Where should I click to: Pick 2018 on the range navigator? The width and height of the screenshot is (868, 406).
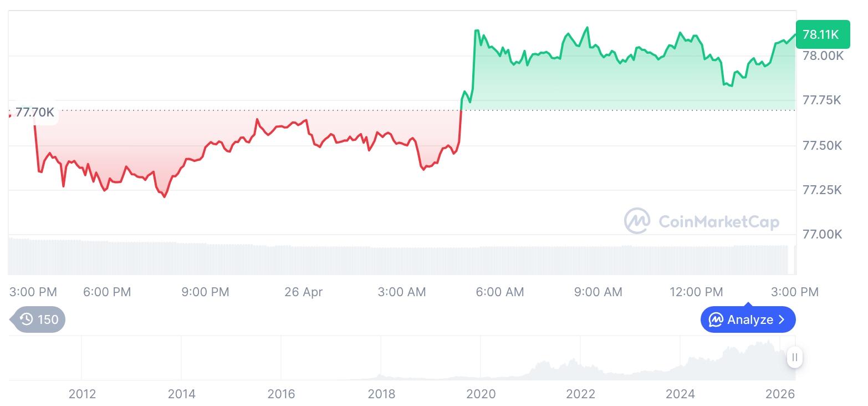(381, 394)
